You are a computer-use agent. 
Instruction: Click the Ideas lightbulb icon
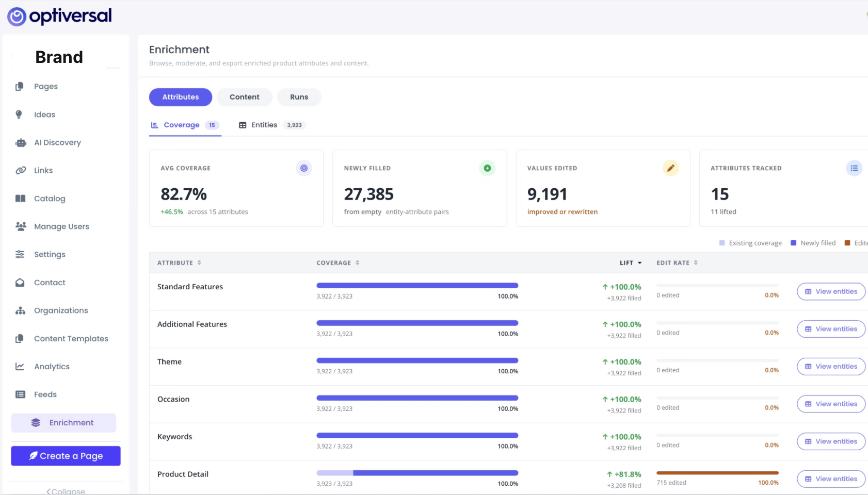pos(19,114)
